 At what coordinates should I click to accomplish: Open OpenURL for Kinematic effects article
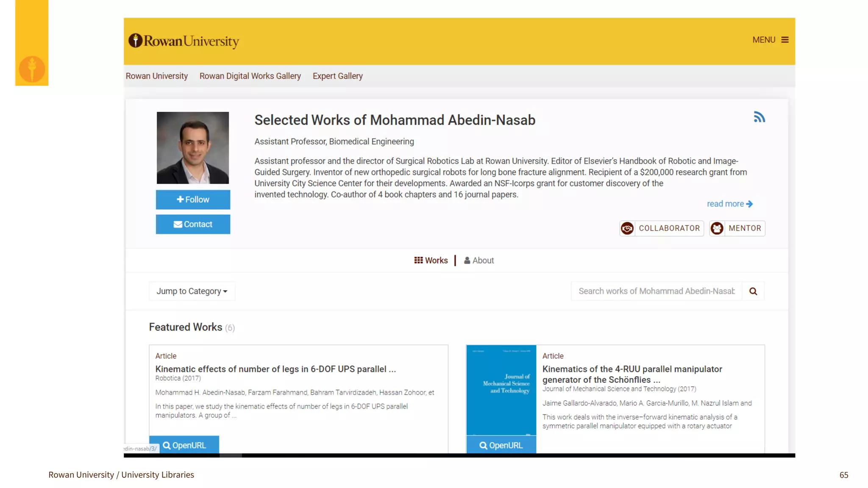184,445
